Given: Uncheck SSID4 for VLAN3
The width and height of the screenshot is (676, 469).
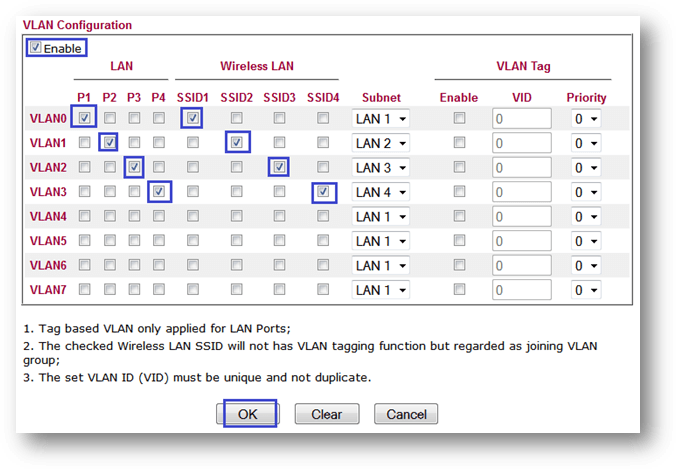Looking at the screenshot, I should 323,191.
